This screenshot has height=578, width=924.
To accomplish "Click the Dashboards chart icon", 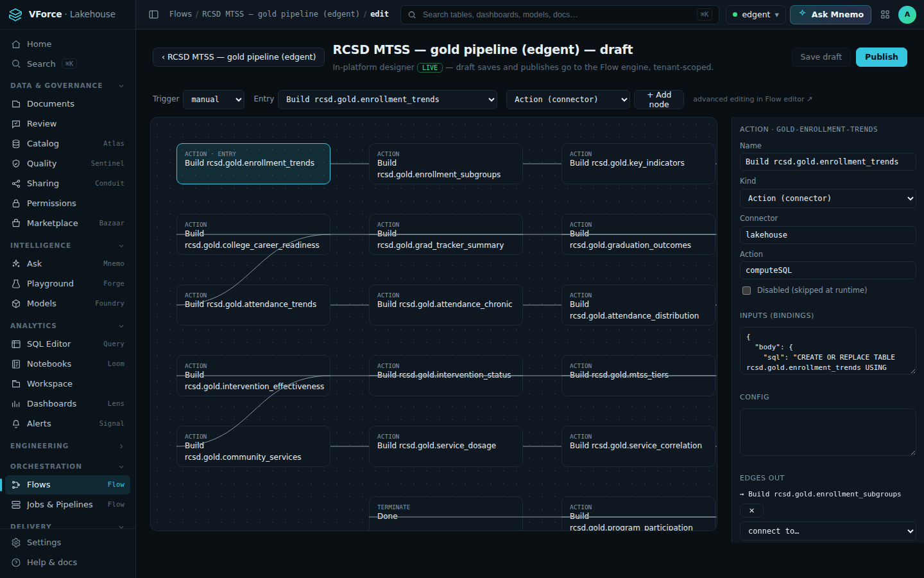I will point(16,404).
